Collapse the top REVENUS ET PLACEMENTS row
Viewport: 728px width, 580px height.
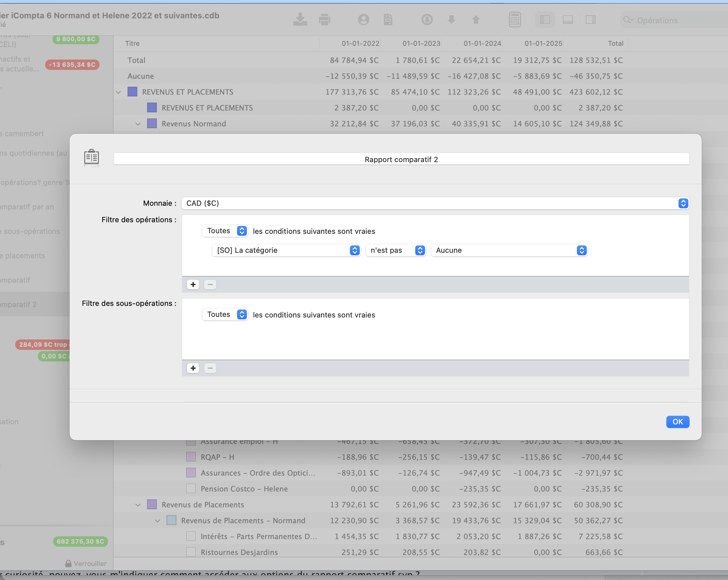pyautogui.click(x=118, y=92)
